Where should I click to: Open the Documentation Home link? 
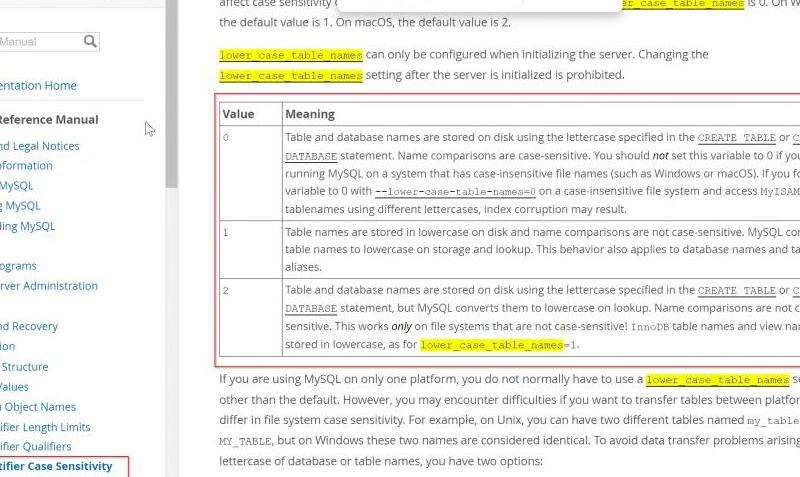[x=38, y=86]
